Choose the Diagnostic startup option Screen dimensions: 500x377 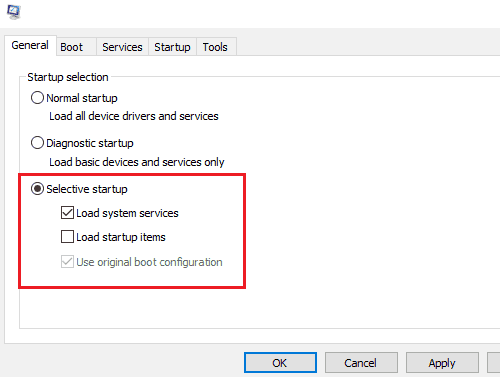[x=37, y=143]
